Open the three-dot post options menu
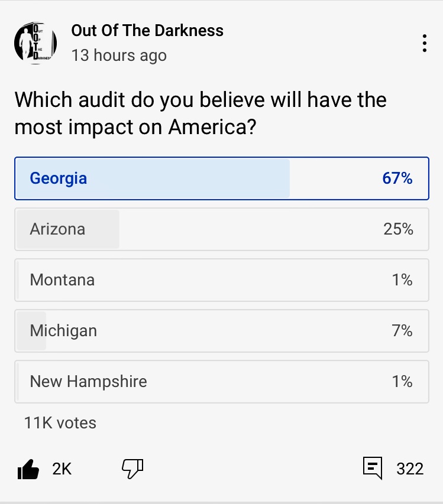 [x=424, y=43]
